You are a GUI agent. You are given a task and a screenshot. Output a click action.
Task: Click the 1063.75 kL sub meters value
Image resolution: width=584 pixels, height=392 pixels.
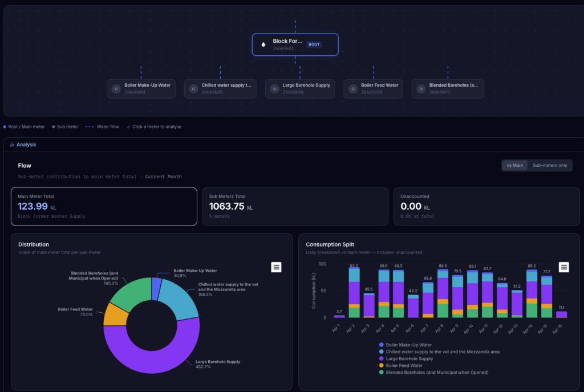230,206
